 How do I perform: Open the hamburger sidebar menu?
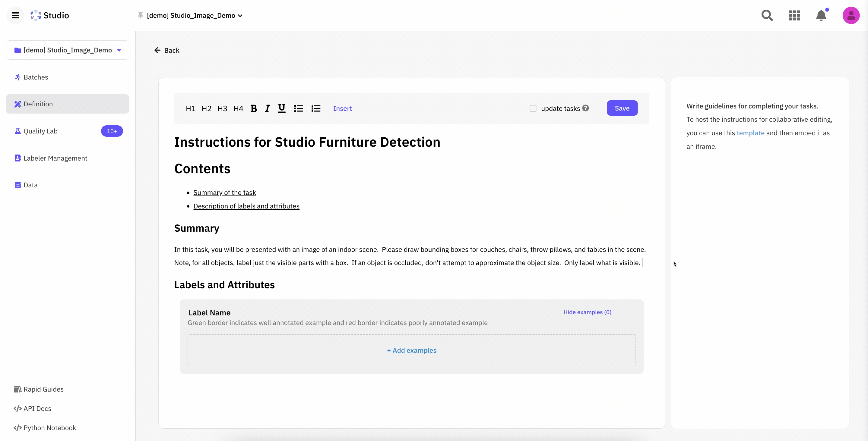[x=15, y=15]
